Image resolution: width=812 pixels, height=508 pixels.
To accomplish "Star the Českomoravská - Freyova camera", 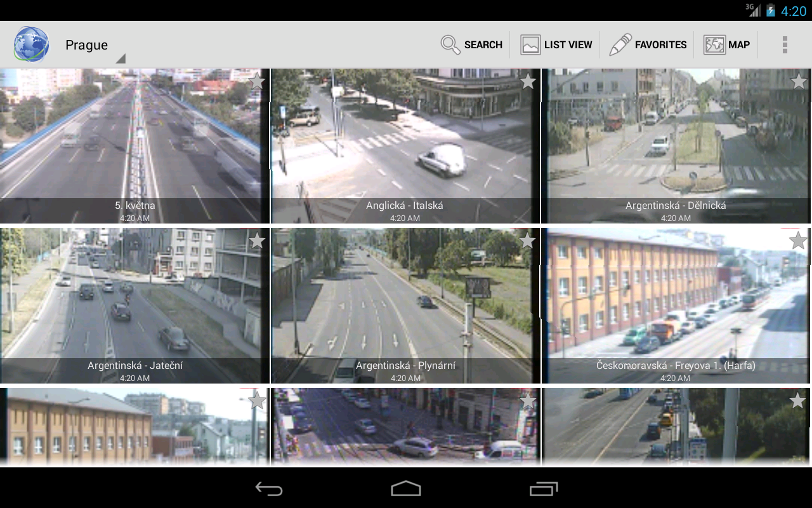I will coord(798,241).
